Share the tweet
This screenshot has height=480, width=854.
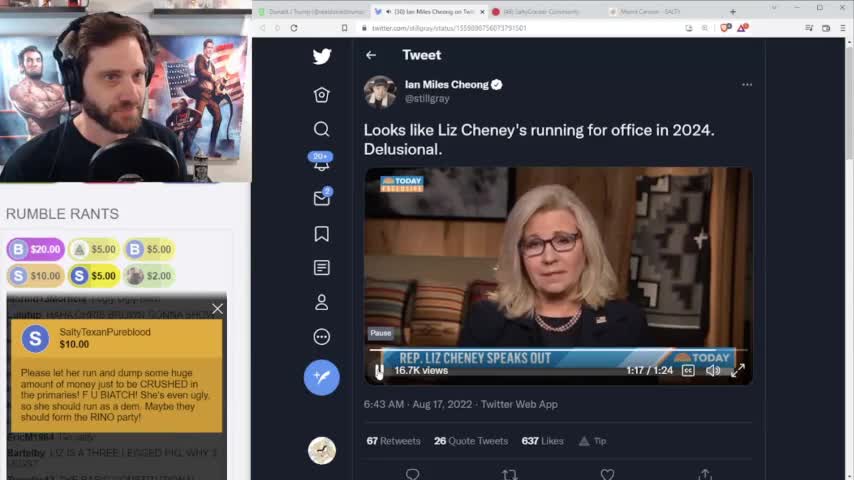coord(705,475)
